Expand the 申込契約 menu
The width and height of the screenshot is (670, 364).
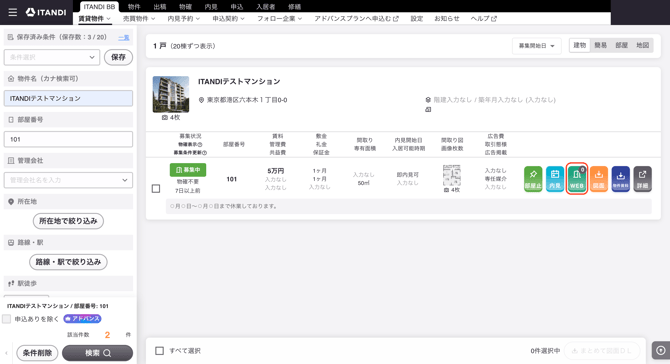[x=228, y=19]
